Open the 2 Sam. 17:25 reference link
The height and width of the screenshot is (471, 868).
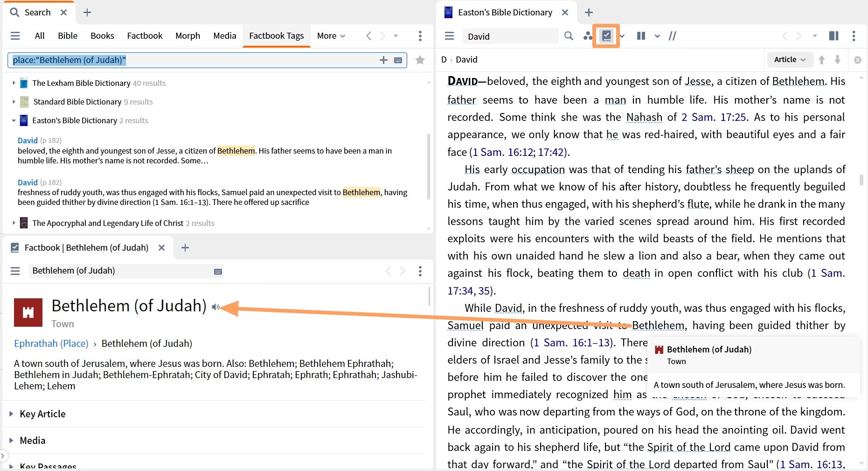[x=713, y=117]
